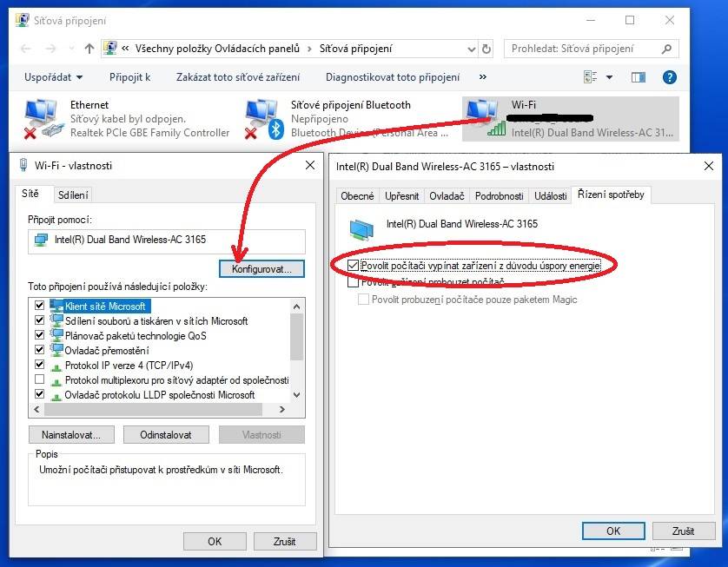Select the Wi-Fi adapter icon
The height and width of the screenshot is (567, 728).
(485, 119)
